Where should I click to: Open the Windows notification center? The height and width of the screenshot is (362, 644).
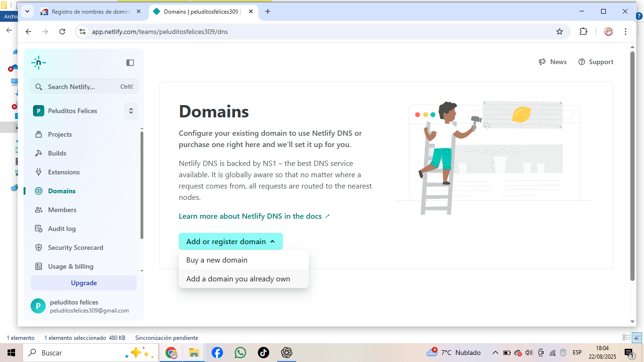[629, 353]
